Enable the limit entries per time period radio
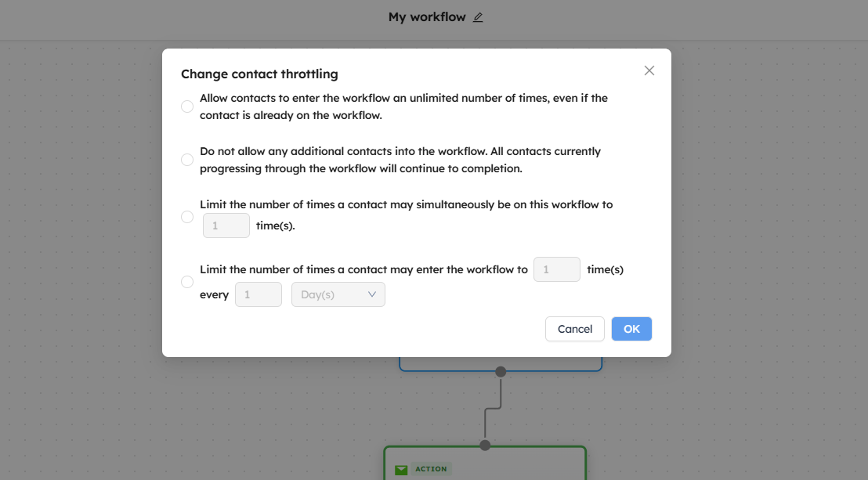Screen dimensions: 868x480 click(x=187, y=282)
